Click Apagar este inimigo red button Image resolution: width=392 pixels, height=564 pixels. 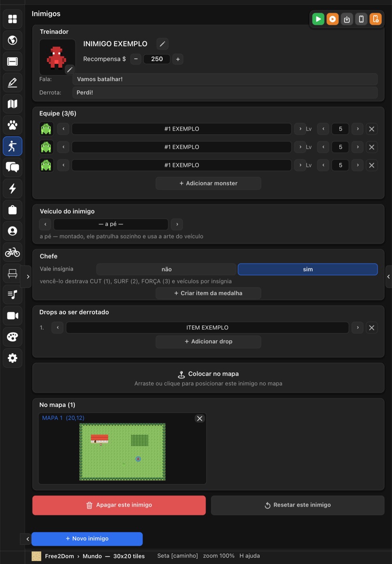[119, 505]
